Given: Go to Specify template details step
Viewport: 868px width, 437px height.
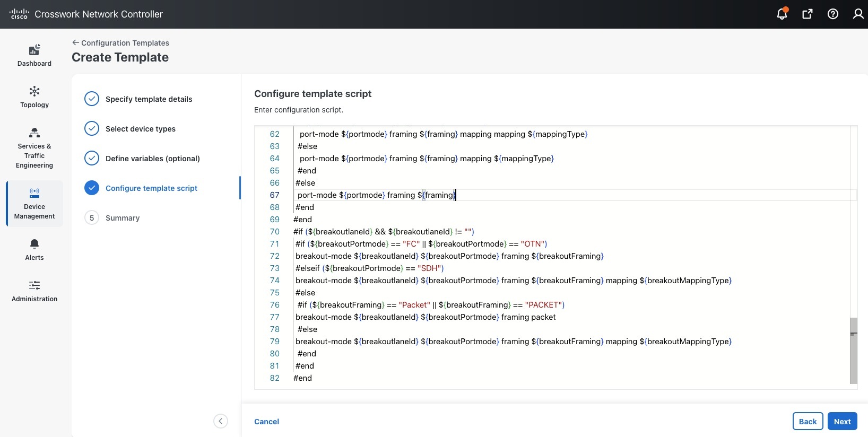Looking at the screenshot, I should (149, 99).
